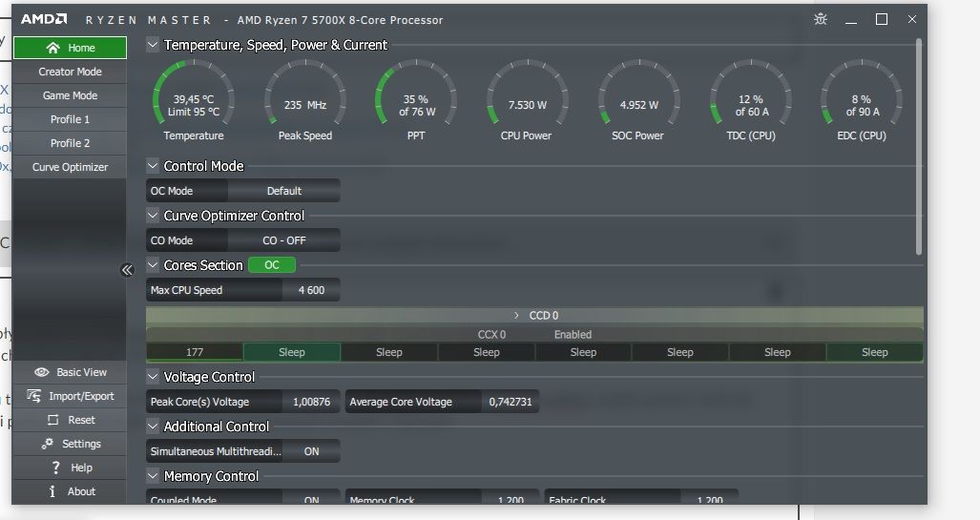Click the Help question mark icon

[55, 468]
